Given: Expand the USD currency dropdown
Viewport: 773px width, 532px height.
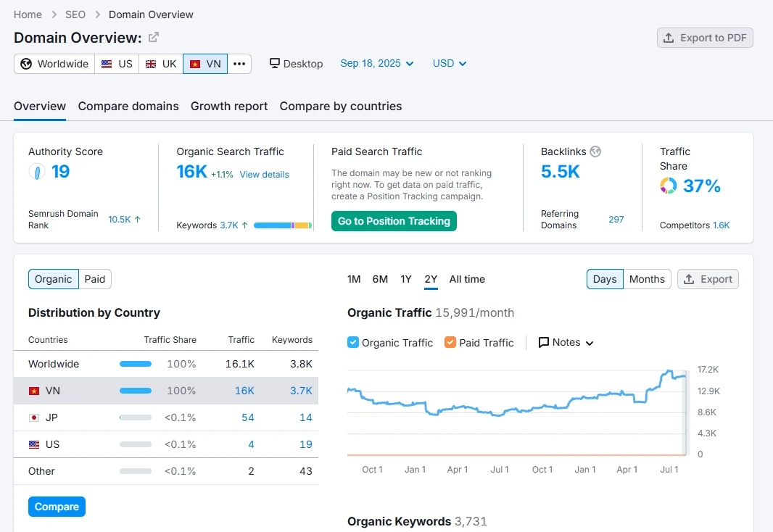Looking at the screenshot, I should coord(450,63).
